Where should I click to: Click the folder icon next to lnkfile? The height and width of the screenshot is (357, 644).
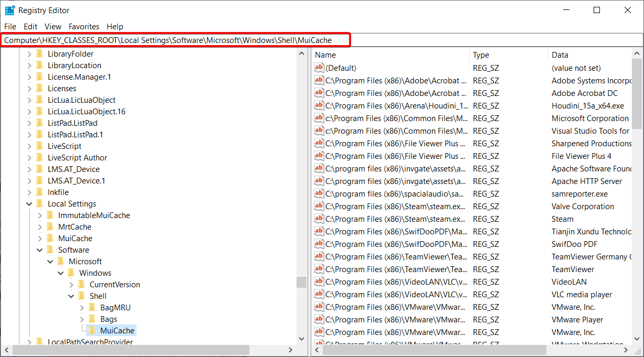pos(39,192)
